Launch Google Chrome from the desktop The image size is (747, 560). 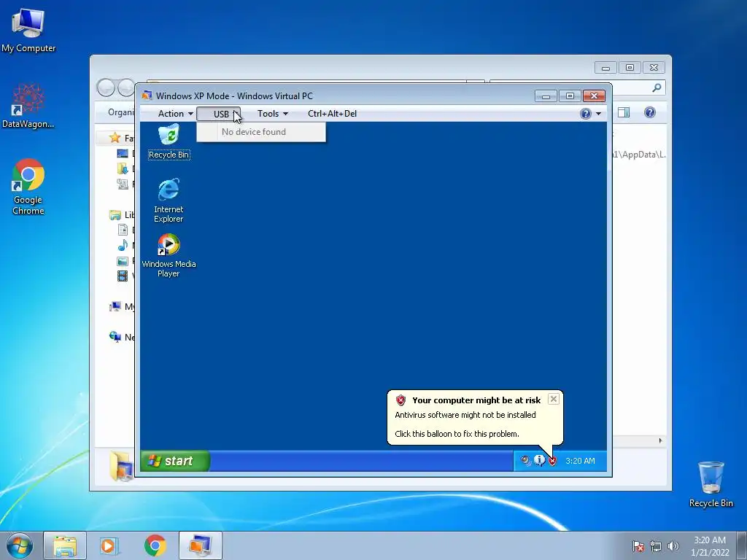pyautogui.click(x=28, y=187)
